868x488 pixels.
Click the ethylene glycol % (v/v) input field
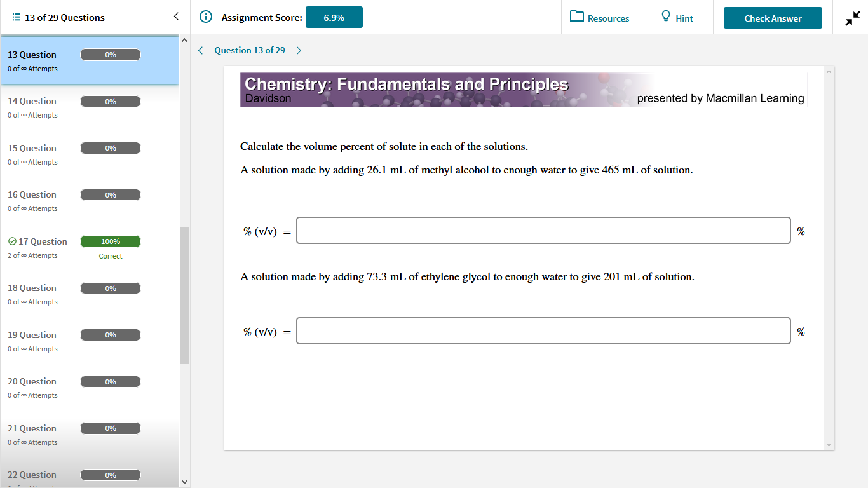click(543, 331)
